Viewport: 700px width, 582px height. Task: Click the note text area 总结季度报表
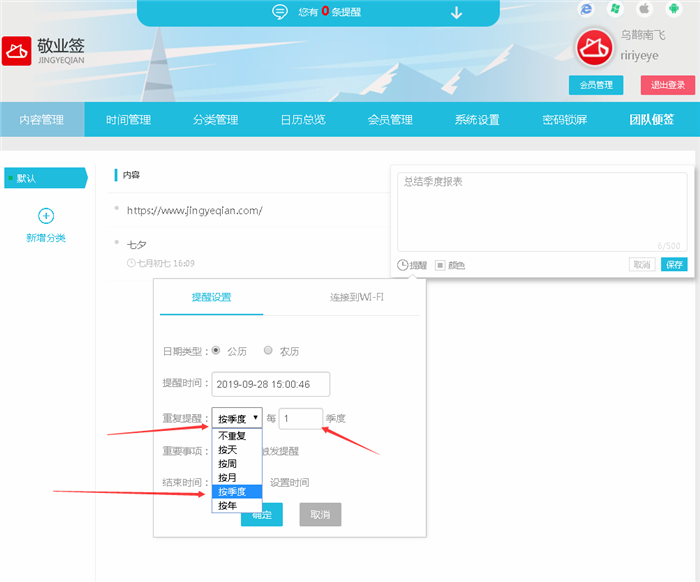pyautogui.click(x=542, y=212)
